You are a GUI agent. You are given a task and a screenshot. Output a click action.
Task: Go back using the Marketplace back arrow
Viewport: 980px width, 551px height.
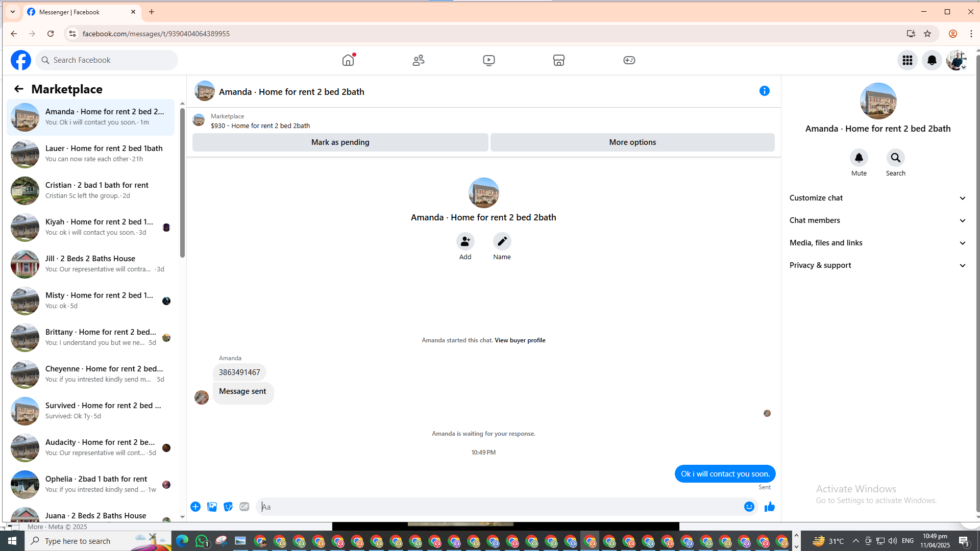pyautogui.click(x=19, y=89)
